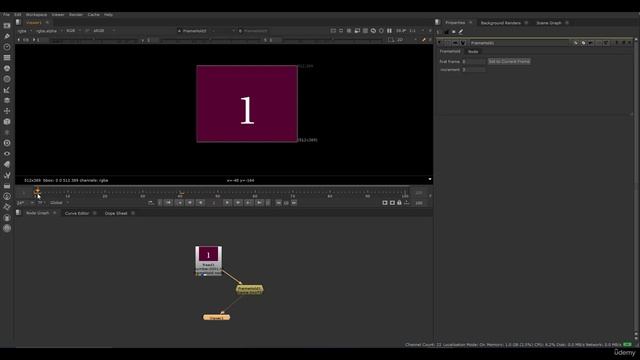Open the Color nodes toolbar icon
640x360 pixels.
tap(7, 68)
